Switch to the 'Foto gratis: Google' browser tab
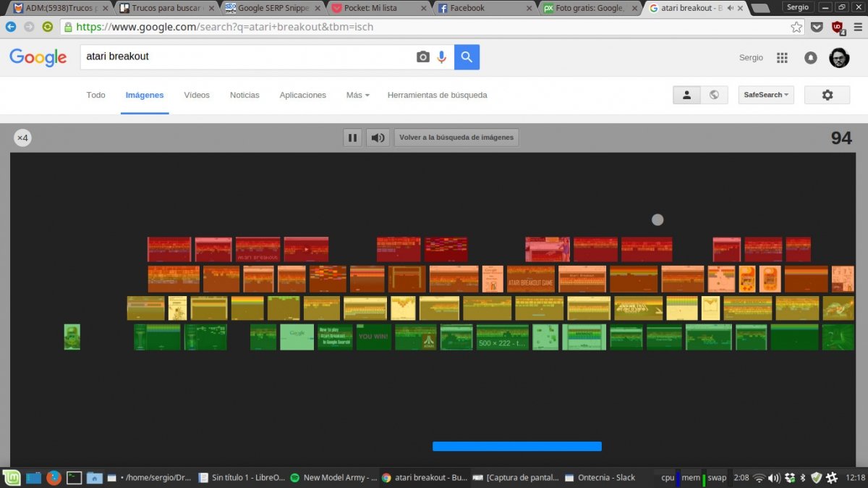 click(591, 8)
